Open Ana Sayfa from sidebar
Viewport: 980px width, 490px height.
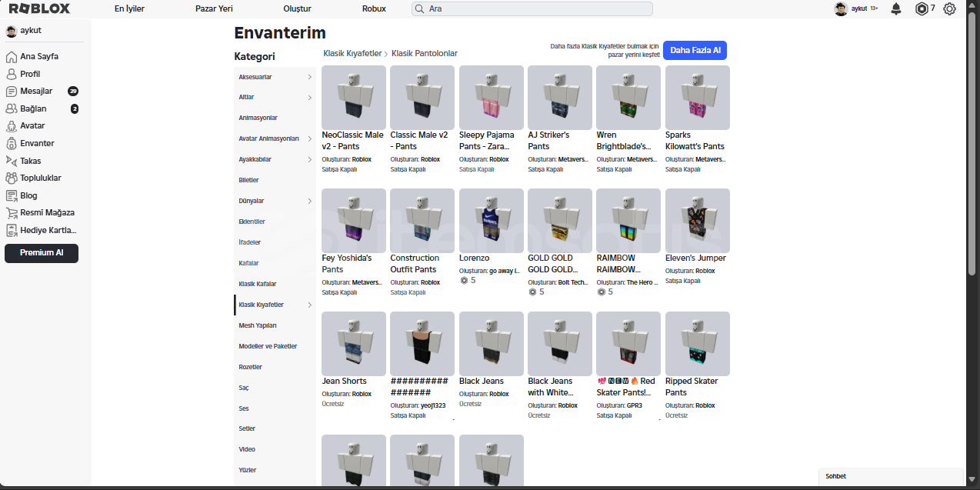pyautogui.click(x=38, y=56)
